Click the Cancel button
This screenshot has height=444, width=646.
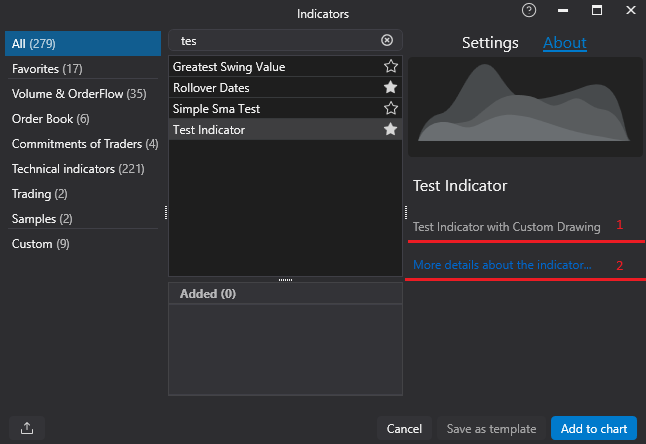coord(405,429)
